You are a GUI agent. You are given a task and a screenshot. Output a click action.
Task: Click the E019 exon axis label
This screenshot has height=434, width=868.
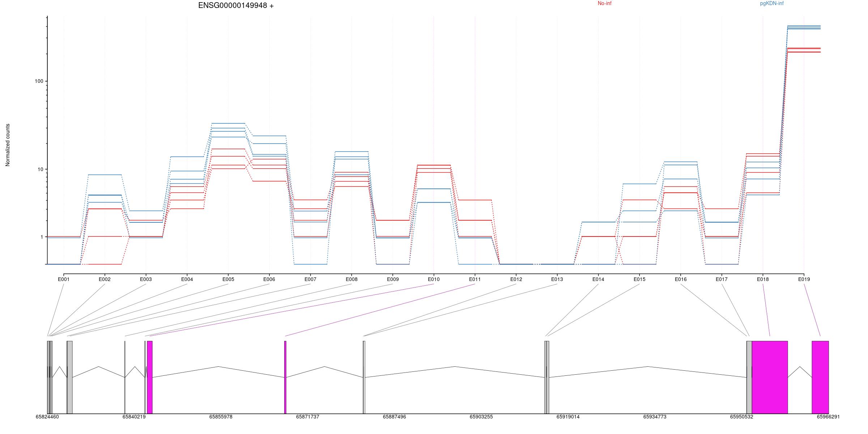point(804,279)
